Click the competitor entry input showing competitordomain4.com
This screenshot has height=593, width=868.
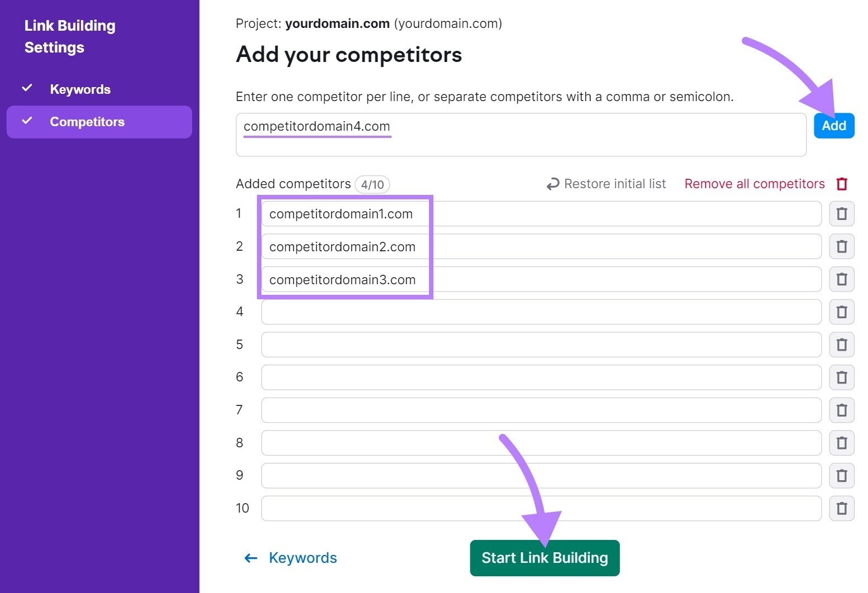(x=519, y=133)
